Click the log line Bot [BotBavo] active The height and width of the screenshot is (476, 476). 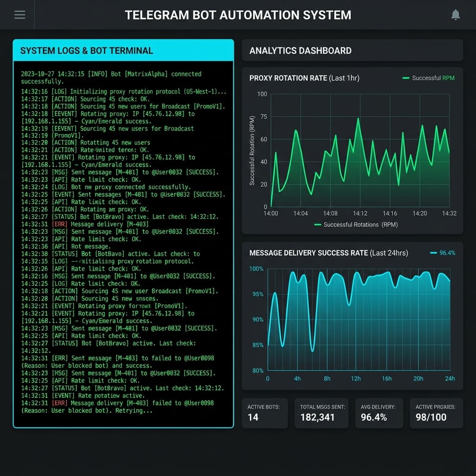(x=111, y=254)
